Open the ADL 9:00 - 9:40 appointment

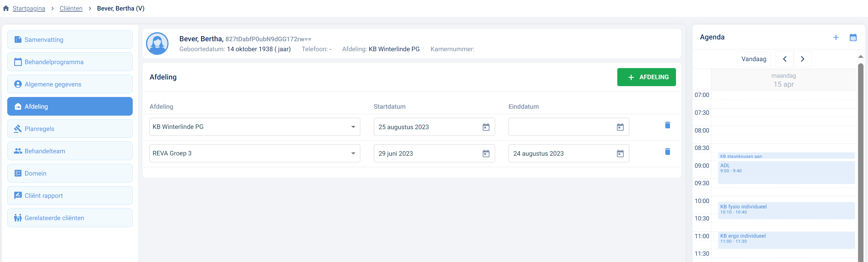point(786,172)
